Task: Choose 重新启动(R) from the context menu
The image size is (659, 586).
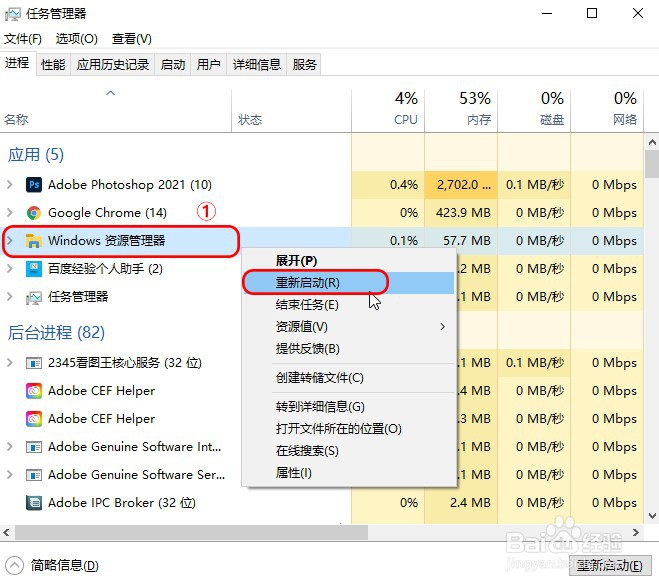Action: [x=308, y=283]
